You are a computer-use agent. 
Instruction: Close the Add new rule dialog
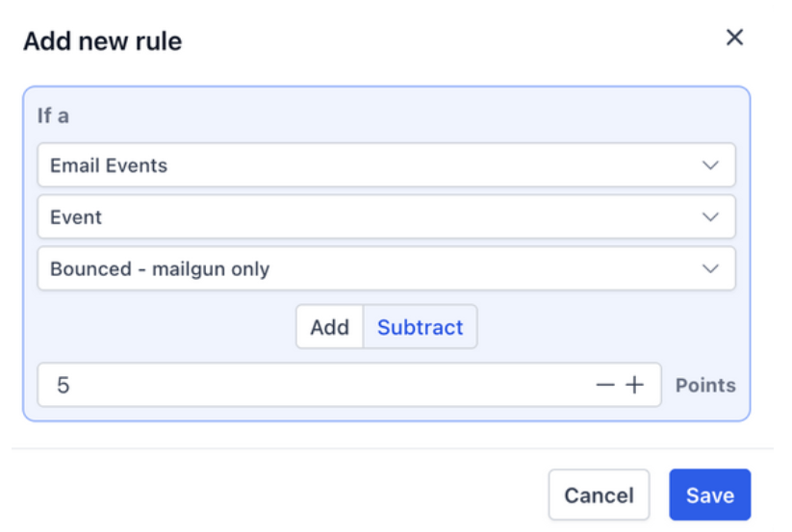734,38
